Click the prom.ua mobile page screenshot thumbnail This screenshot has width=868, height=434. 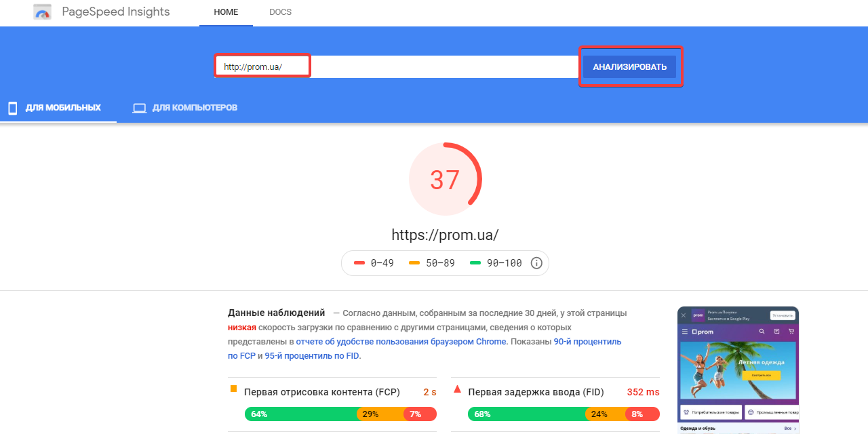[738, 370]
